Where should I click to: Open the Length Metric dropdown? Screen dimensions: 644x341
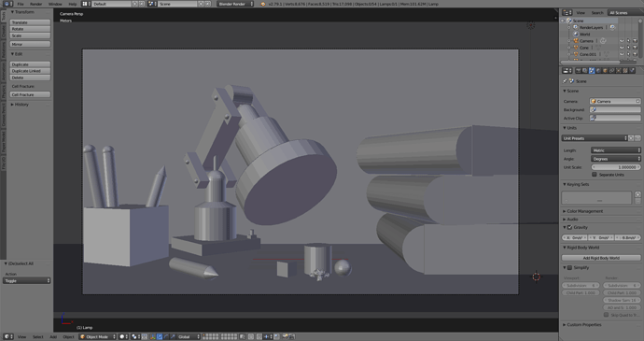(615, 150)
